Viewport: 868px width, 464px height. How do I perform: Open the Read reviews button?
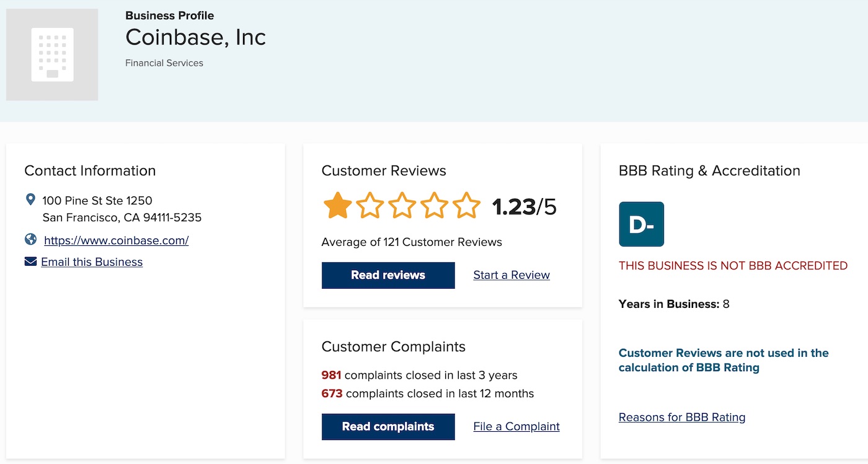point(388,275)
